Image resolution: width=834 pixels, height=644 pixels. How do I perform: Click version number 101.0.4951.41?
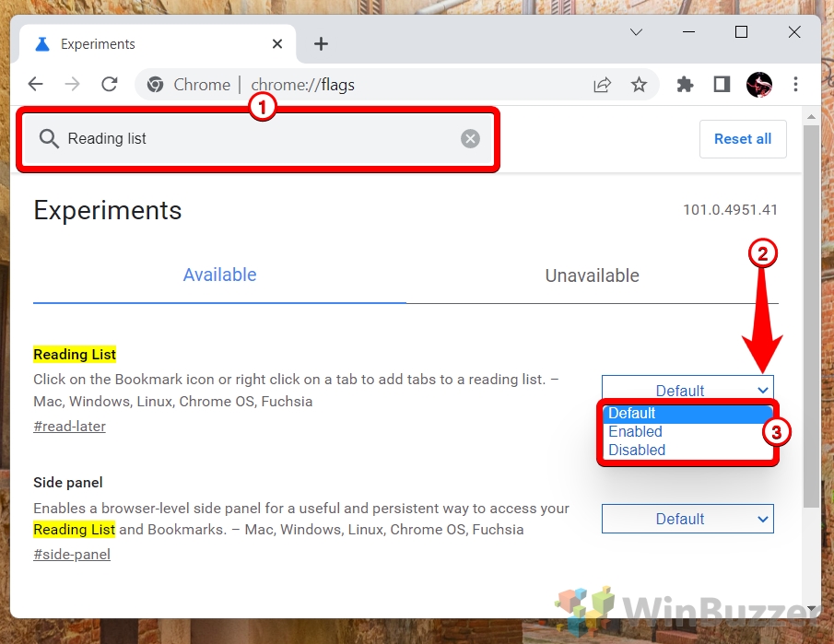pos(730,209)
